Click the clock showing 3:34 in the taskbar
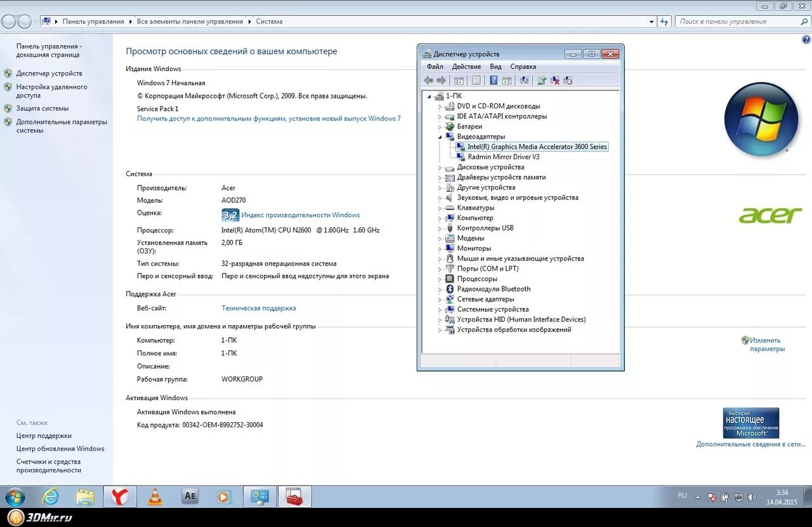This screenshot has width=812, height=527. pos(782,493)
